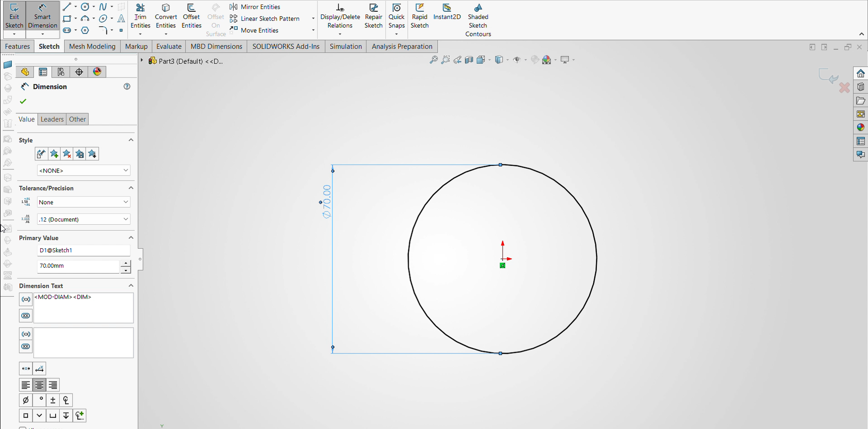This screenshot has width=868, height=429.
Task: Open Linear Sketch Pattern dropdown arrow
Action: click(313, 19)
